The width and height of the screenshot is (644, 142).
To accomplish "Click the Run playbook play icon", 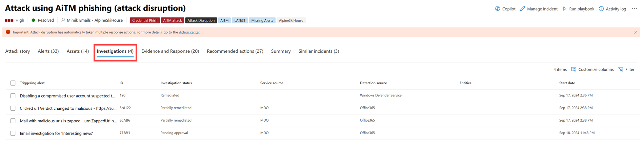I will [x=565, y=9].
